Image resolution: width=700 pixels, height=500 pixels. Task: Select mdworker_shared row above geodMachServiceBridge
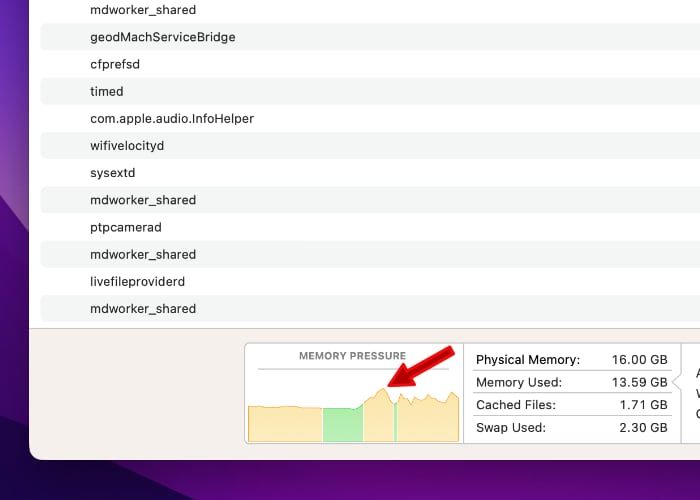(143, 10)
